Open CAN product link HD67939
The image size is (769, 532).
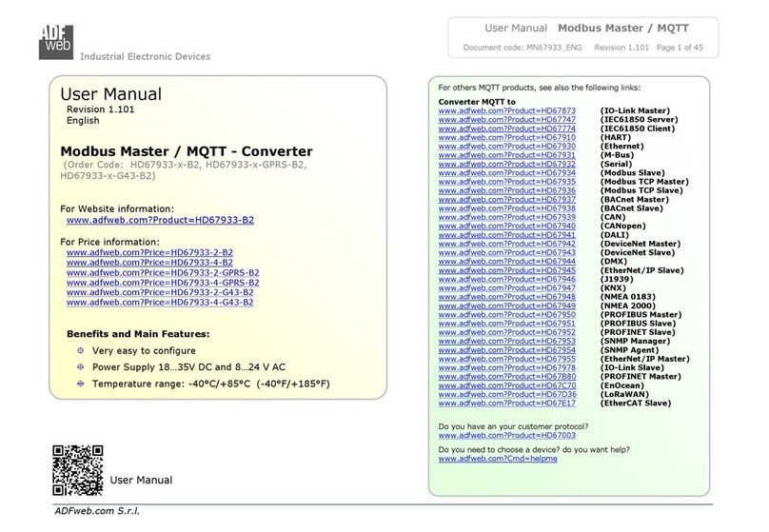(x=507, y=217)
